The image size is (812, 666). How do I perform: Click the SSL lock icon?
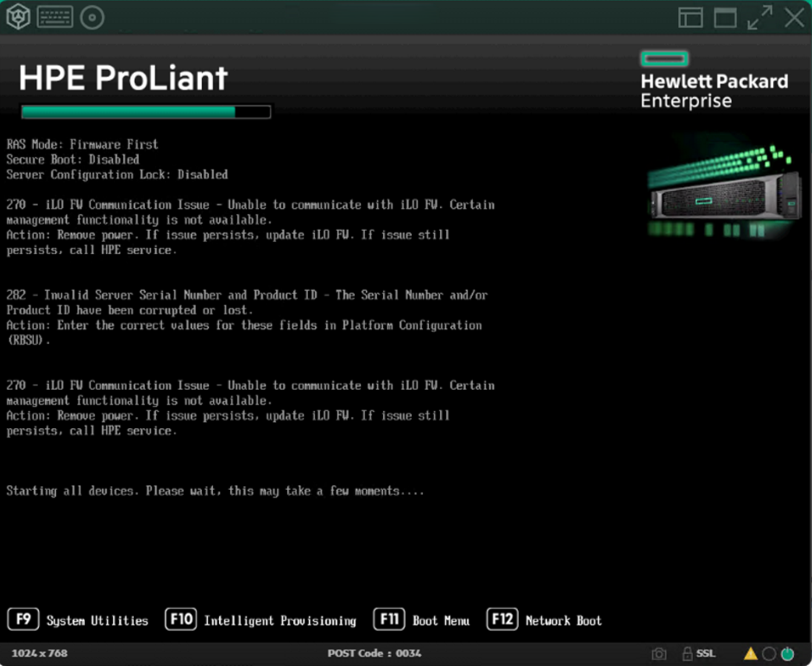[x=687, y=654]
